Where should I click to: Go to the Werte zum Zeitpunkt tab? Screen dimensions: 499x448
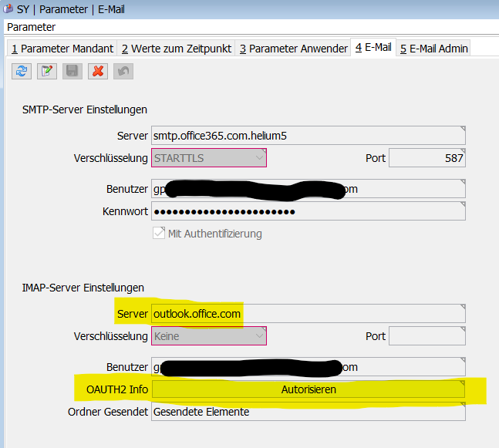(176, 48)
